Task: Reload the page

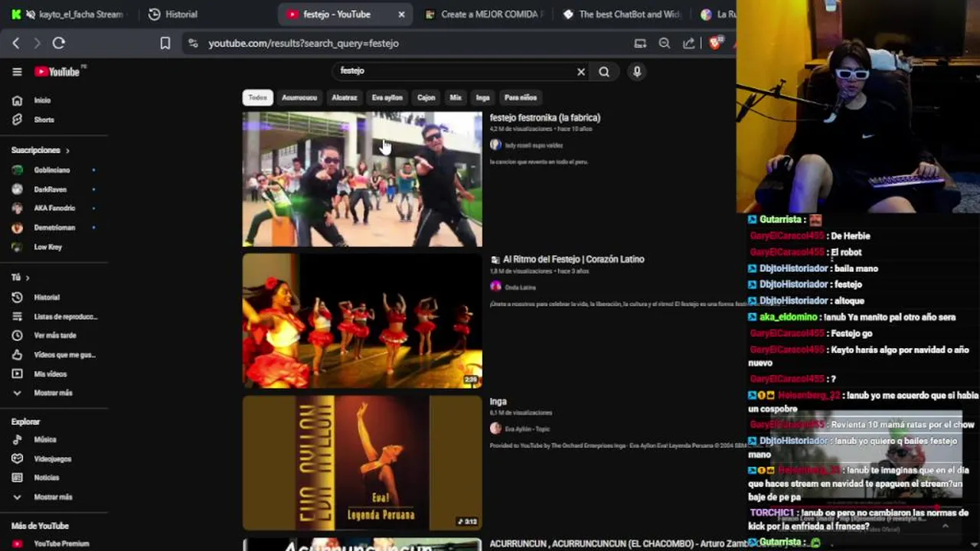Action: tap(59, 44)
